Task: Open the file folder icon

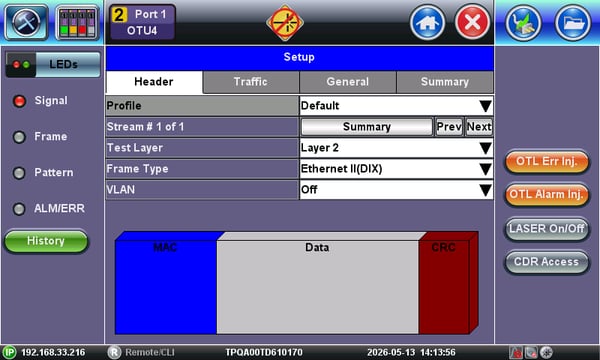Action: tap(573, 23)
